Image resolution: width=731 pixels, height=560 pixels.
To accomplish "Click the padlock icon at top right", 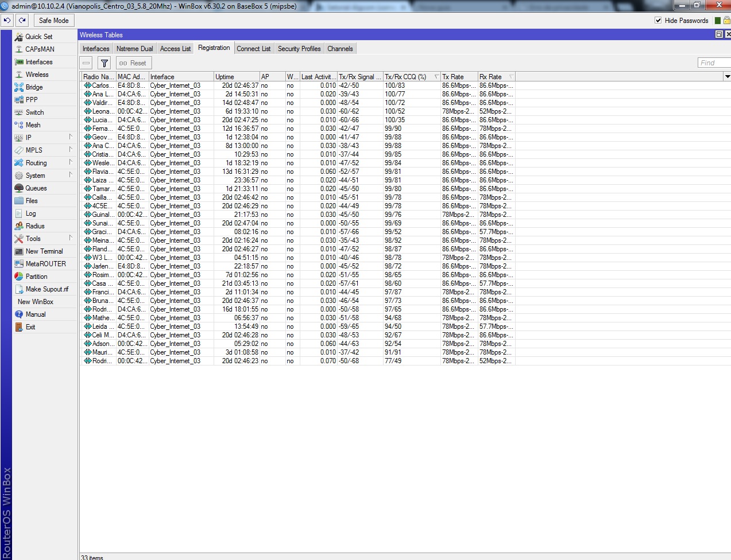I will (726, 20).
